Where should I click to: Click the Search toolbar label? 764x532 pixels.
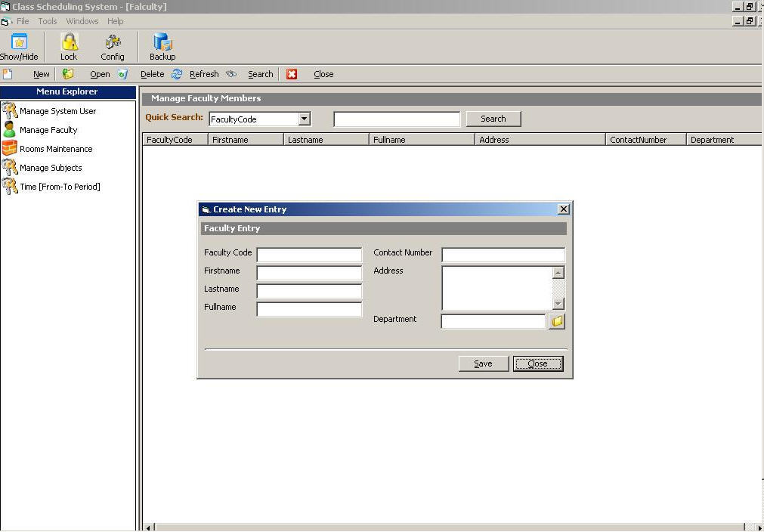[261, 74]
